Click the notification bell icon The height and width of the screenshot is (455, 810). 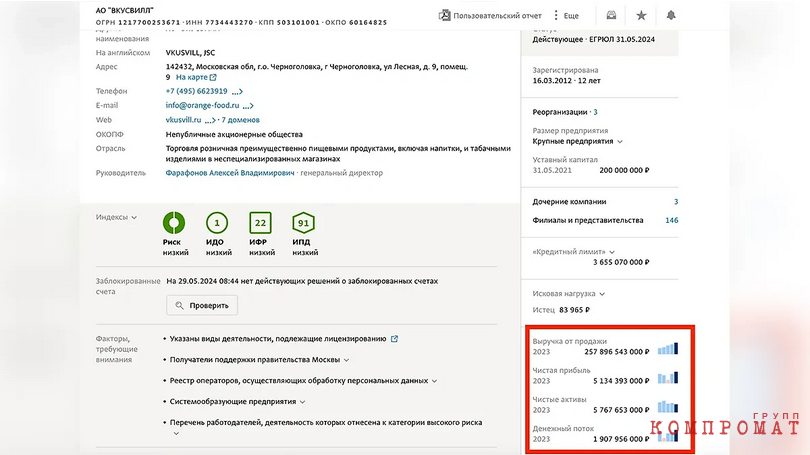[671, 15]
